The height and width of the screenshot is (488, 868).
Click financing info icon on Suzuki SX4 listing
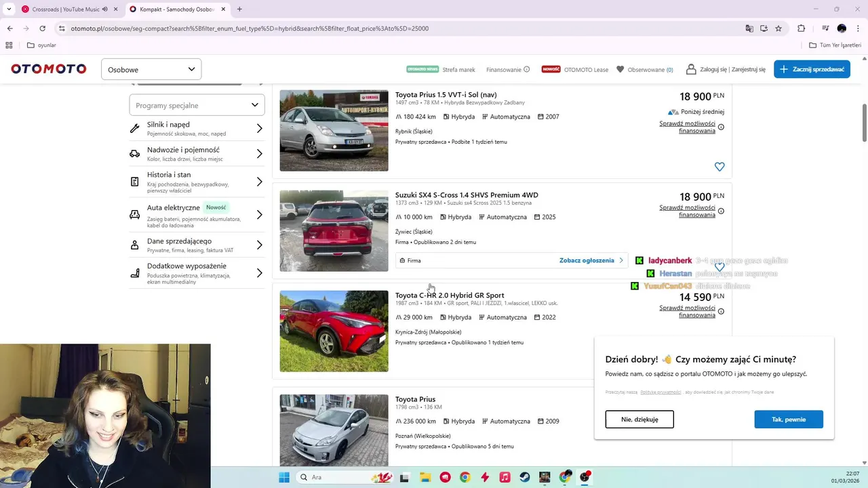[x=721, y=211]
